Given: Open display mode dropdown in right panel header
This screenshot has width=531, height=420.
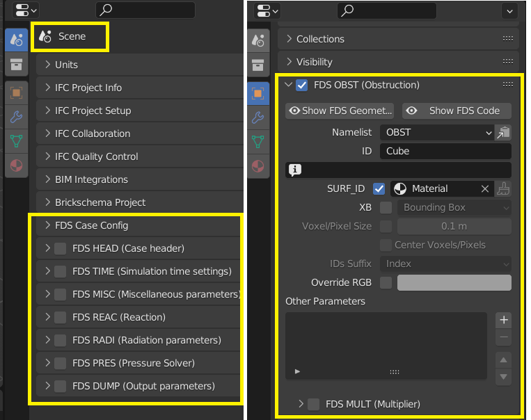Looking at the screenshot, I should click(x=267, y=11).
